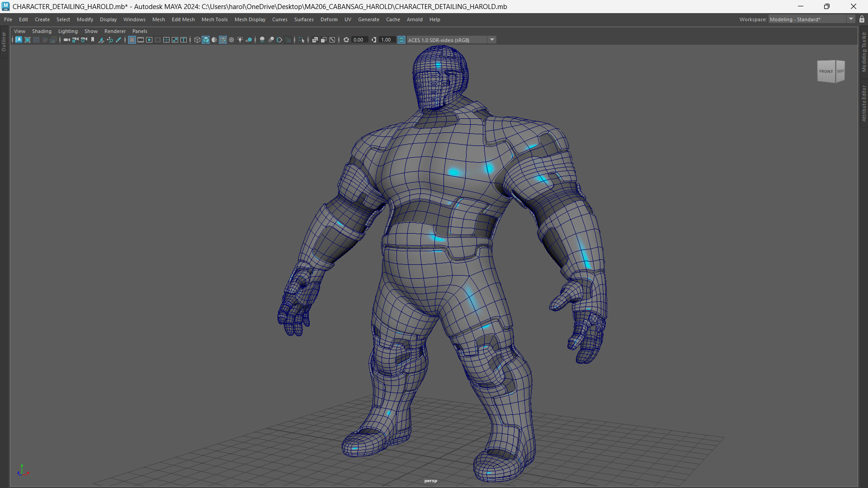Open the Outliner from the side tab

4,40
